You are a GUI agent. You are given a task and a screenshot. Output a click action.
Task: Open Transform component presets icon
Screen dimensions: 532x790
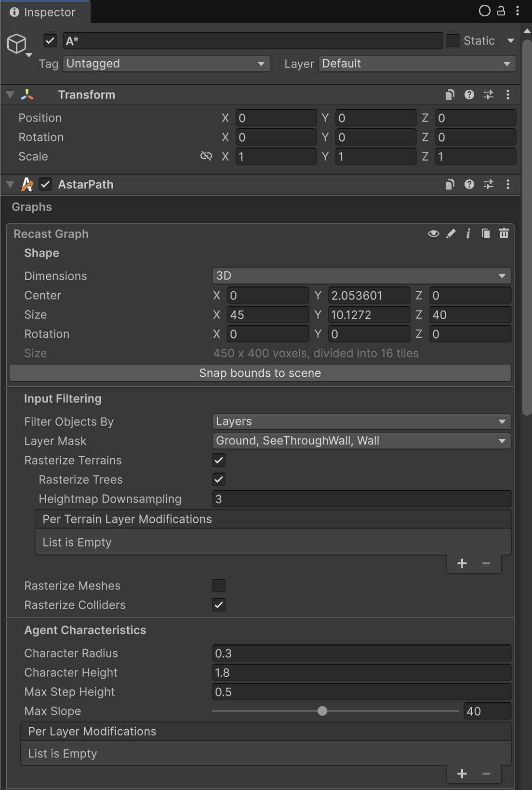[488, 95]
